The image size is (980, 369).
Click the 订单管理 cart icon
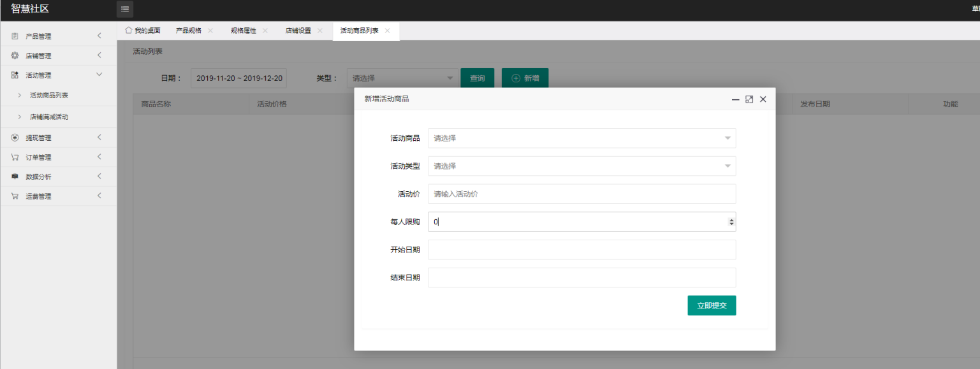15,157
